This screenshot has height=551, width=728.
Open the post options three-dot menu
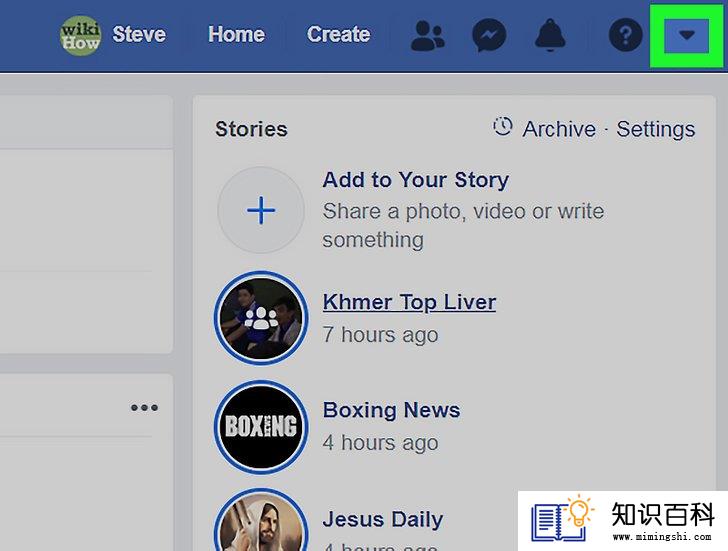click(x=144, y=408)
